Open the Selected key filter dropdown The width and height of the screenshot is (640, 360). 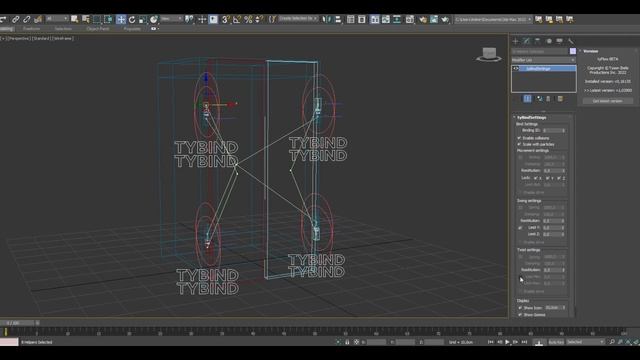point(585,342)
